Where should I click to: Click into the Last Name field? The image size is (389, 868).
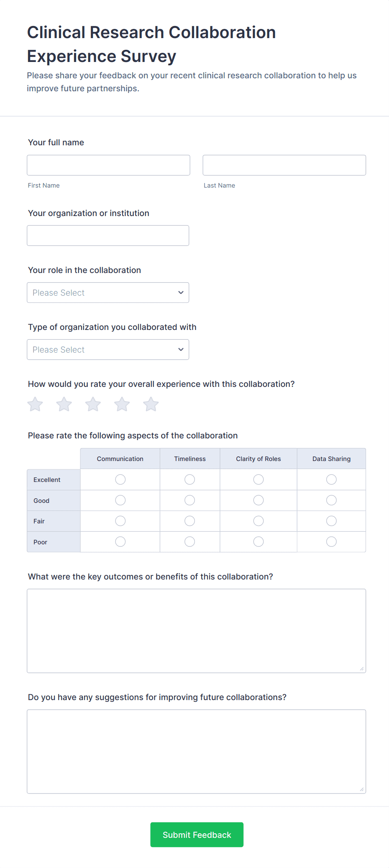284,165
